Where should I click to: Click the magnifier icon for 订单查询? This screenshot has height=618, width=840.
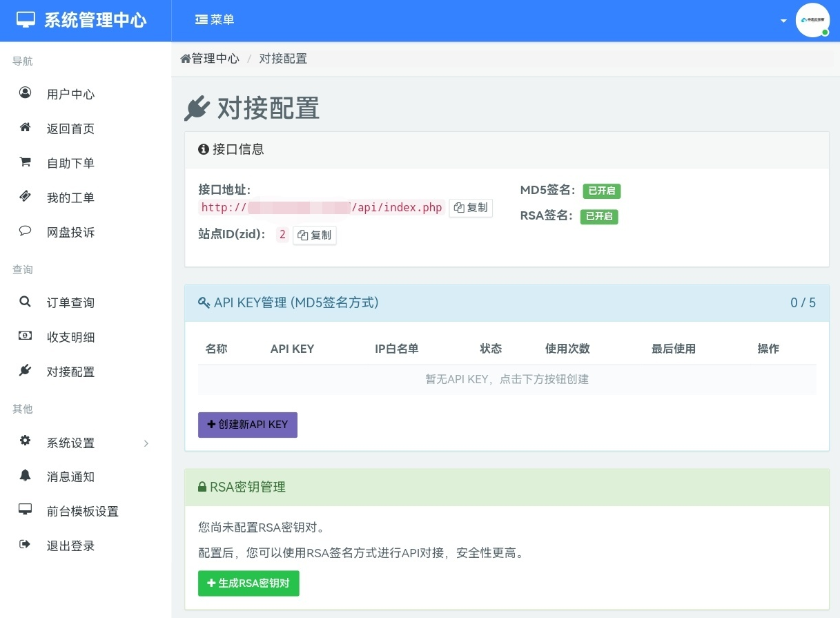point(25,302)
